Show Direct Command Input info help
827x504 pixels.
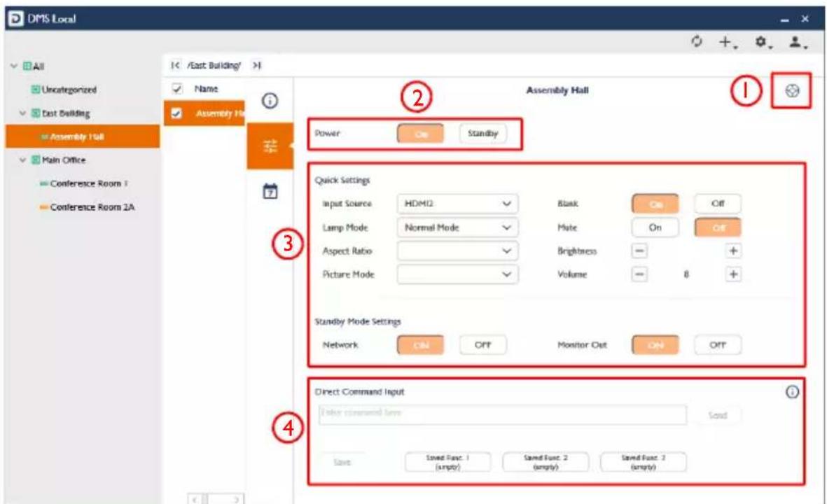click(792, 392)
